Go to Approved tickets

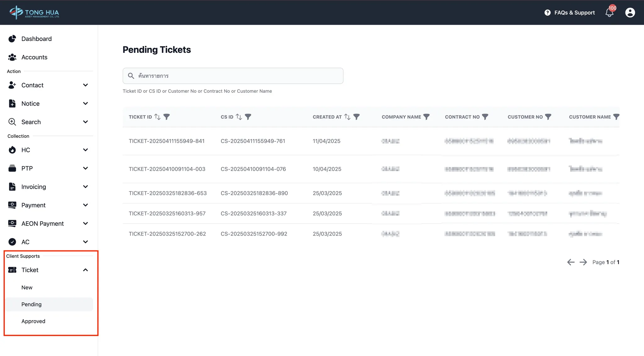click(33, 321)
